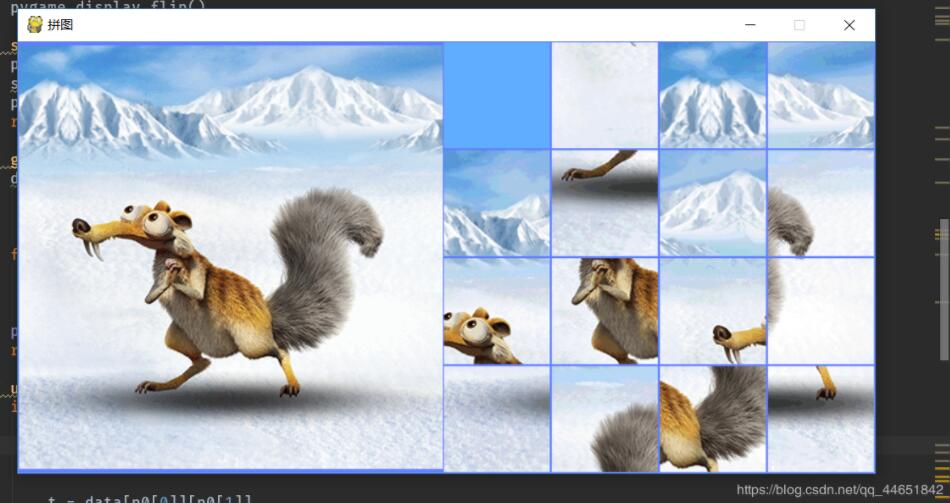The height and width of the screenshot is (503, 950).
Task: Click tile showing squirrel's chest and raised hand
Action: 605,311
